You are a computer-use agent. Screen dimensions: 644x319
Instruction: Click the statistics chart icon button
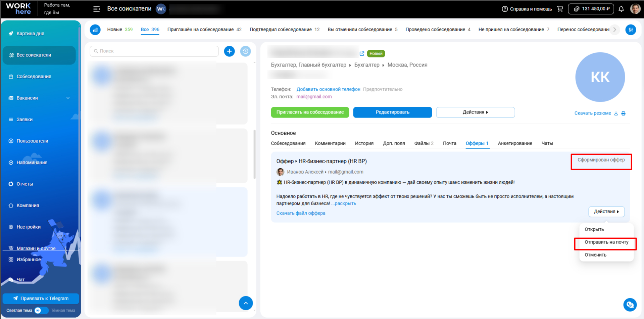click(x=95, y=30)
